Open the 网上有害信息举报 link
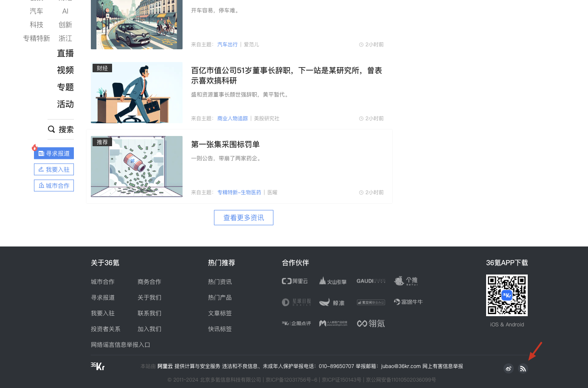This screenshot has height=388, width=588. (443, 366)
